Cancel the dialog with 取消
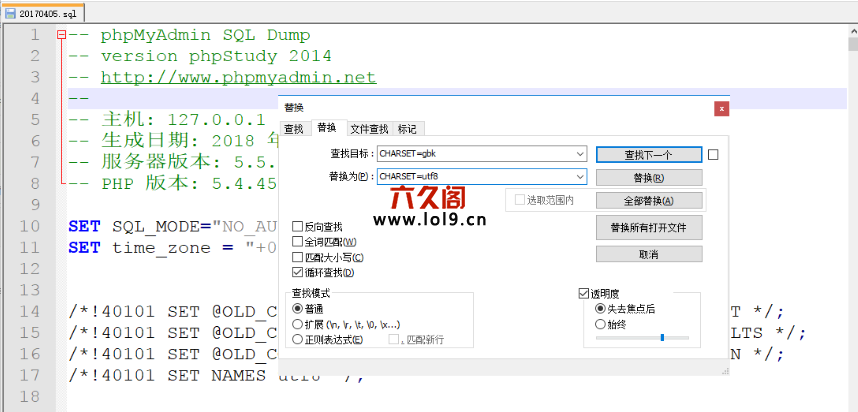Image resolution: width=858 pixels, height=412 pixels. [x=648, y=255]
